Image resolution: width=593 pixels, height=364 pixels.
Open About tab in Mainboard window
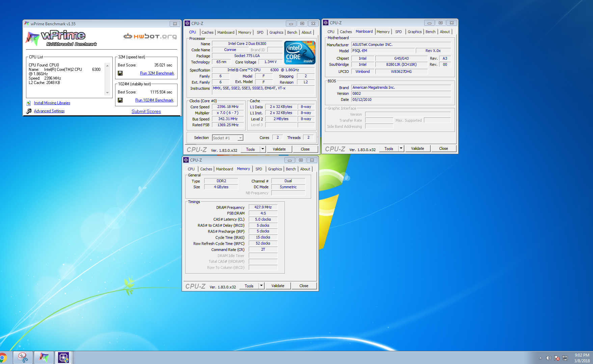(445, 32)
